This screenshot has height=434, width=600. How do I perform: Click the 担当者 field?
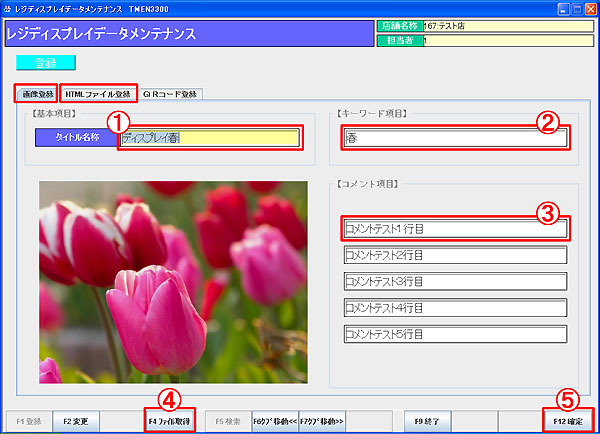click(508, 40)
